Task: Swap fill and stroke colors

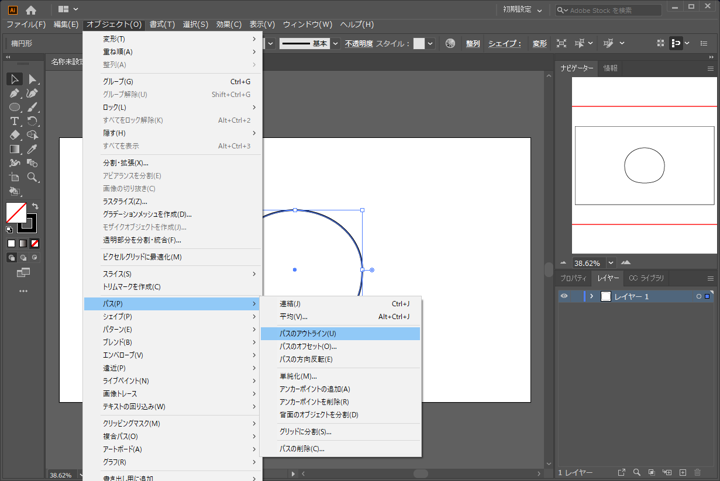Action: pyautogui.click(x=35, y=206)
